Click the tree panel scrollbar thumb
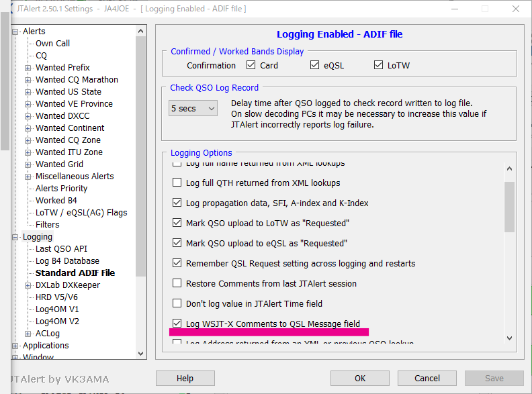The height and width of the screenshot is (394, 532). tap(141, 156)
